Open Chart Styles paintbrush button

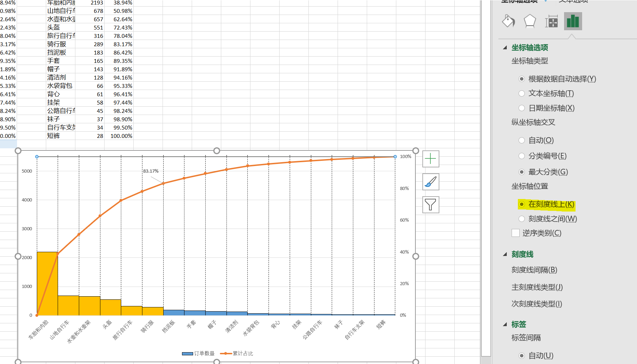[x=431, y=182]
